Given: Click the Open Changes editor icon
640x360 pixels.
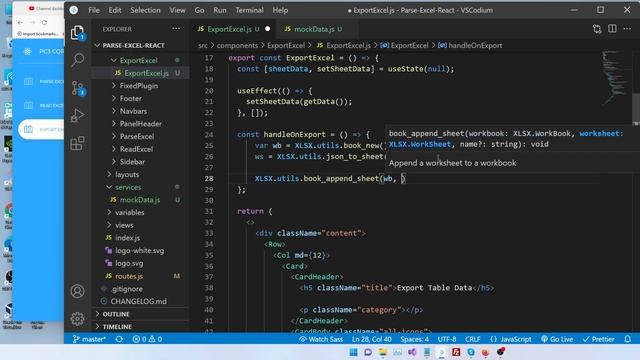Looking at the screenshot, I should [x=597, y=29].
